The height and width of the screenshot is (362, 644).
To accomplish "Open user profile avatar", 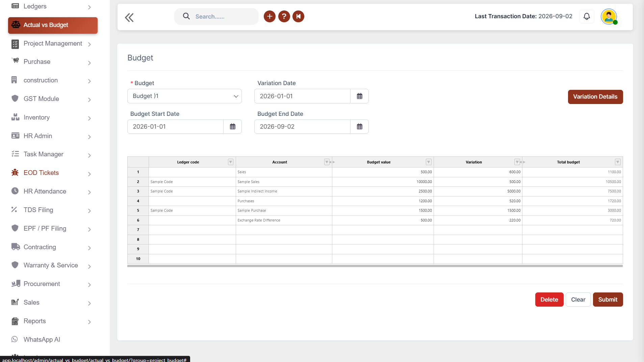I will pos(609,16).
